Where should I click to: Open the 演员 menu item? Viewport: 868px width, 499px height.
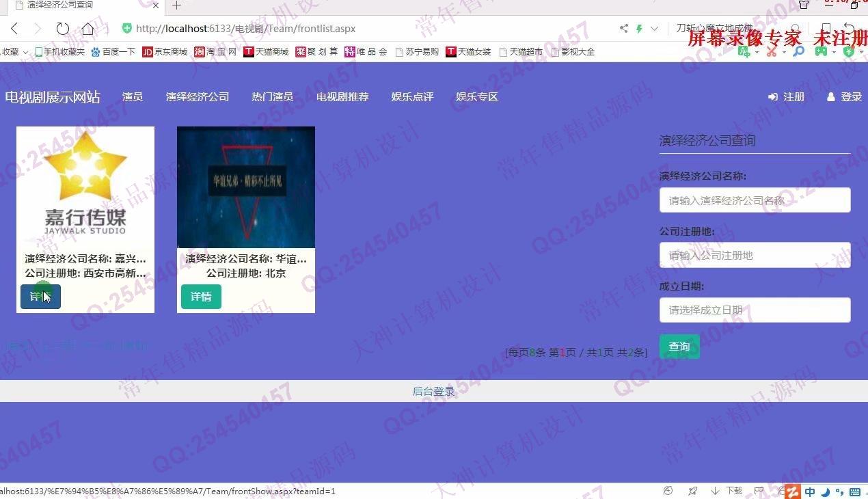tap(133, 97)
